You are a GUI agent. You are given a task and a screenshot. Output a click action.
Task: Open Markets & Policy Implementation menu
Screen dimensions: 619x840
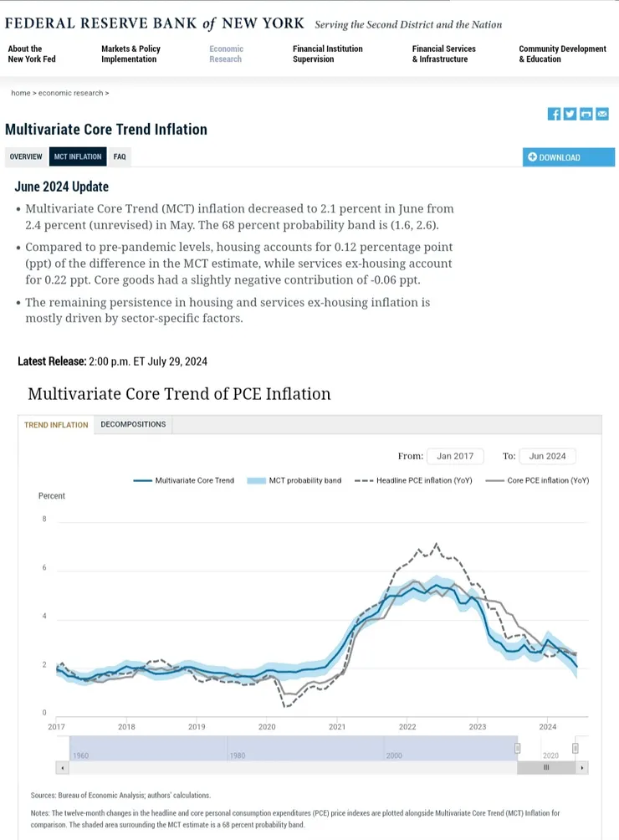(130, 54)
